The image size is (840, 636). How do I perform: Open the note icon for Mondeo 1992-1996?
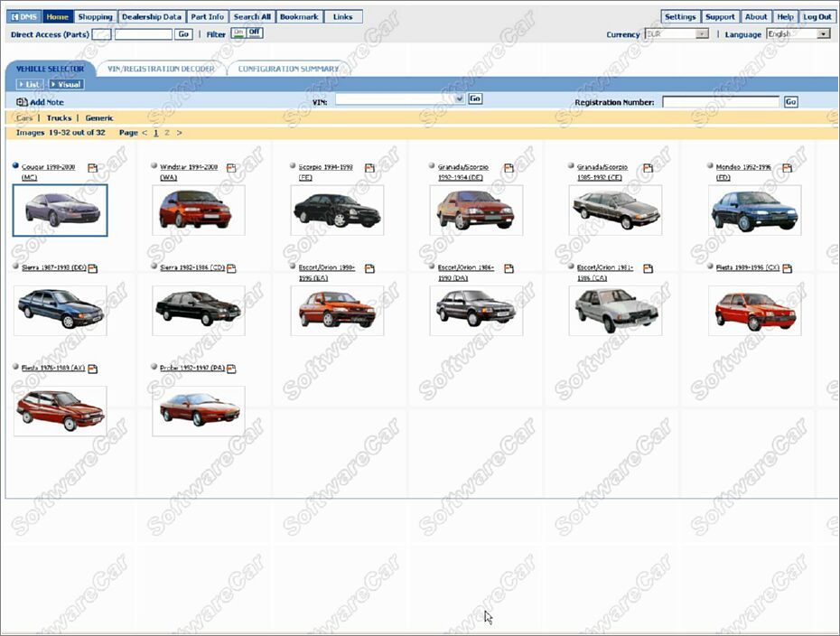click(x=788, y=168)
